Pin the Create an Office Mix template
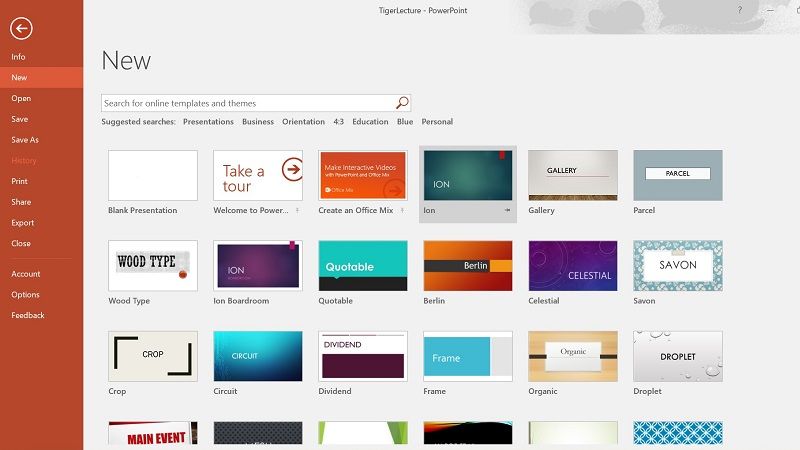Screen dimensions: 800x450 click(403, 211)
